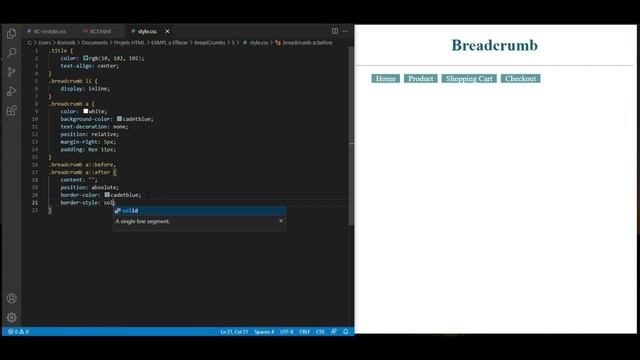Click the Users breadcrumb path segment
The width and height of the screenshot is (640, 360).
44,42
